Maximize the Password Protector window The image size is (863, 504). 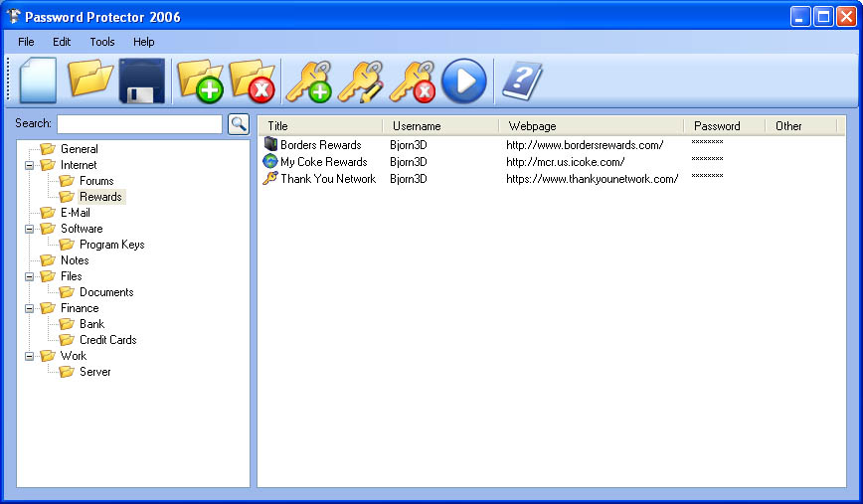pos(823,17)
